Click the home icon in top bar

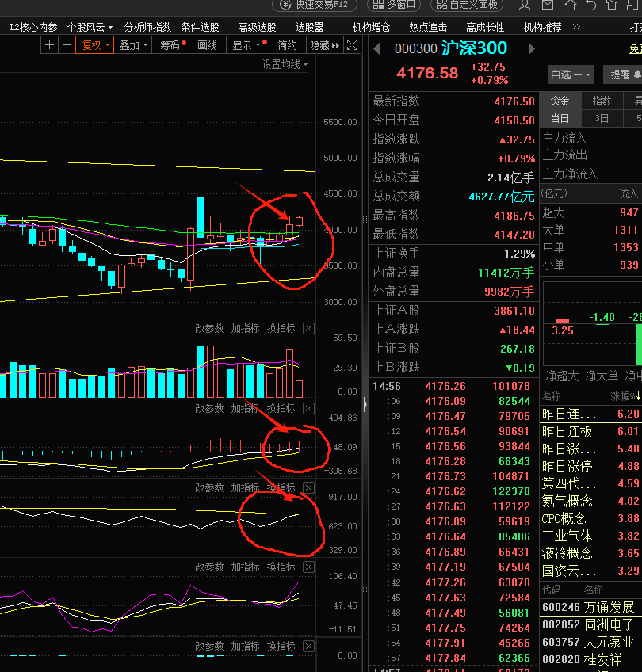tap(571, 5)
